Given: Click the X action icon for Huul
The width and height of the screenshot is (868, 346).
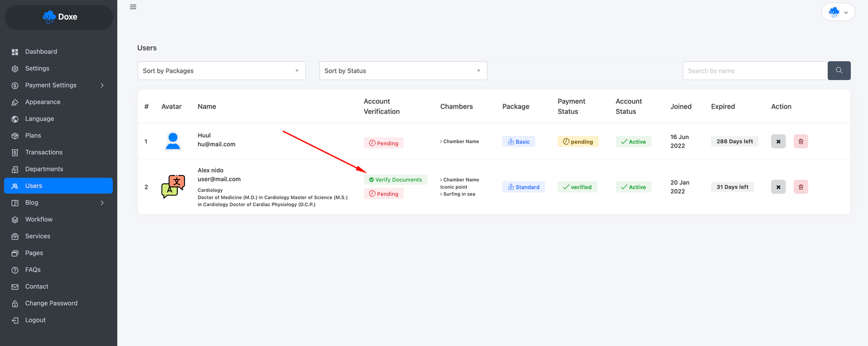Looking at the screenshot, I should tap(778, 141).
